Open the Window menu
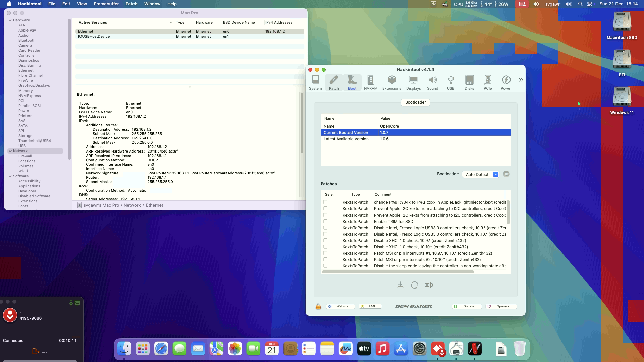Viewport: 644px width, 362px height. pyautogui.click(x=152, y=4)
